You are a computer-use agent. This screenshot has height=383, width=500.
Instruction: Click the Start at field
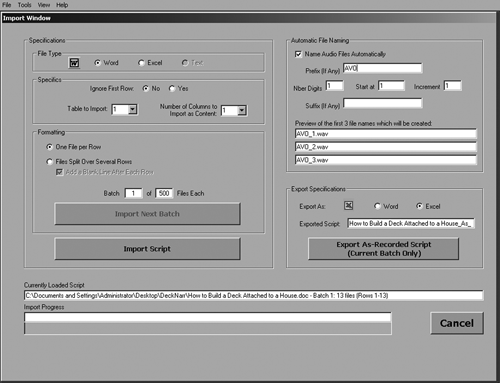(x=391, y=86)
